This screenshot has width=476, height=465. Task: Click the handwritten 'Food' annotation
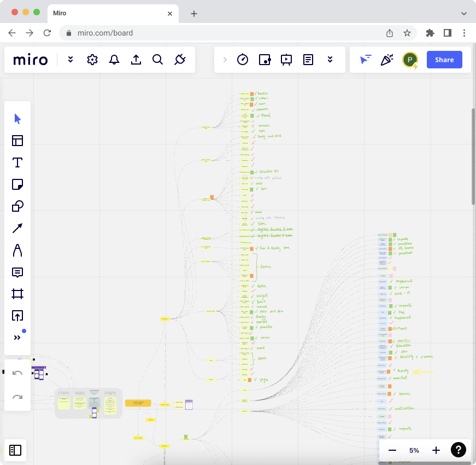pyautogui.click(x=266, y=115)
